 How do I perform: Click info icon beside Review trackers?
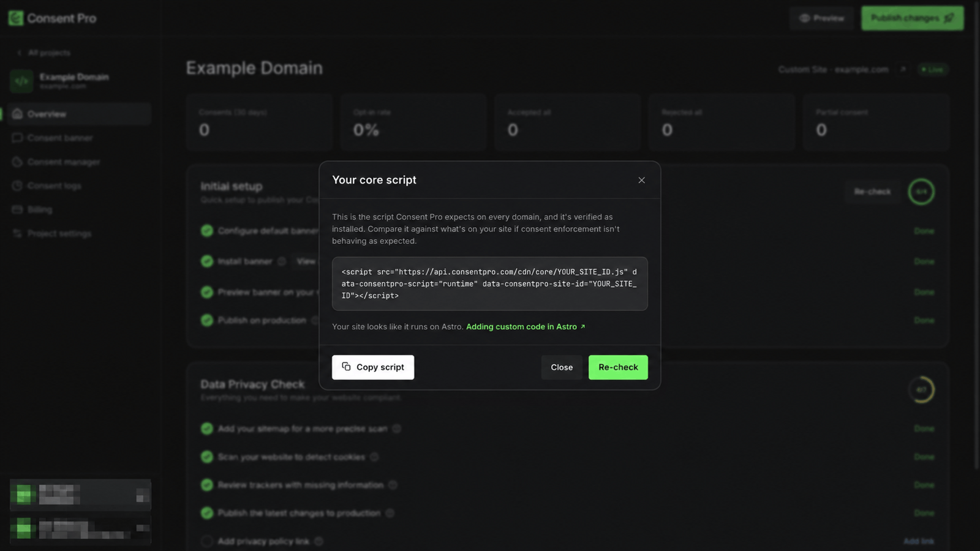[x=393, y=485]
